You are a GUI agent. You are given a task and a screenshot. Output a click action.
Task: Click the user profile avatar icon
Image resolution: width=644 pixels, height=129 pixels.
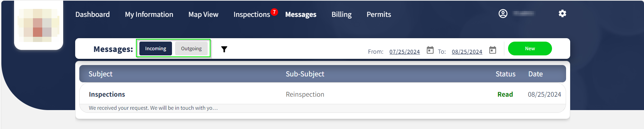pyautogui.click(x=503, y=13)
